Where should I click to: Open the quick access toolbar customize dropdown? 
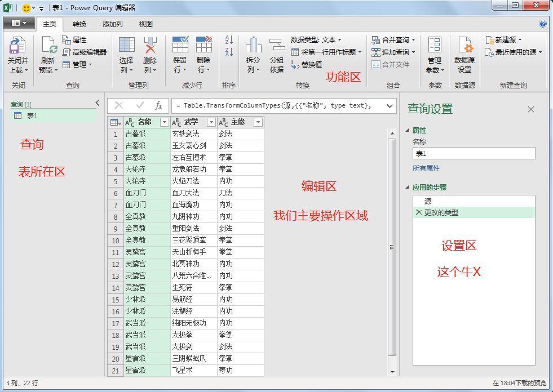pos(41,8)
